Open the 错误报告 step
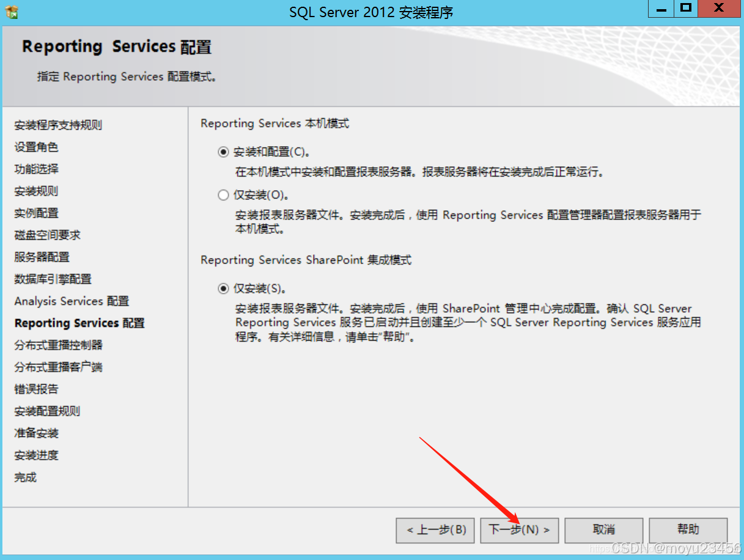 click(x=35, y=389)
